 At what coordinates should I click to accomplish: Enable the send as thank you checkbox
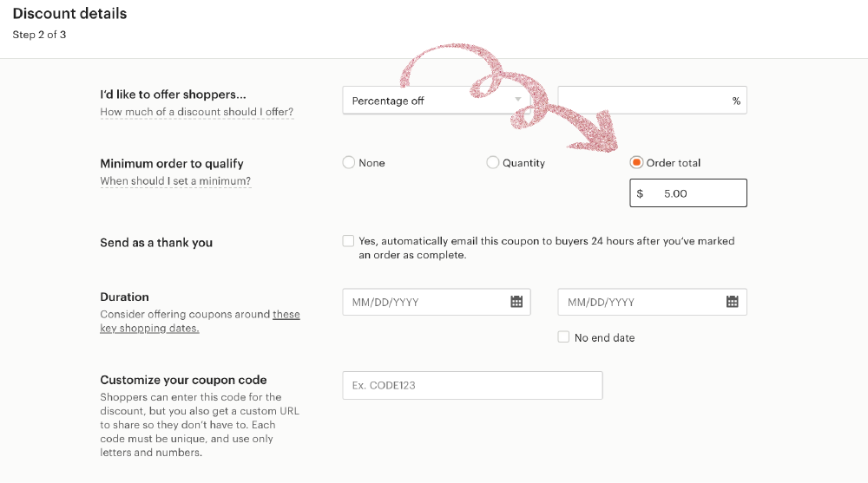[x=349, y=241]
